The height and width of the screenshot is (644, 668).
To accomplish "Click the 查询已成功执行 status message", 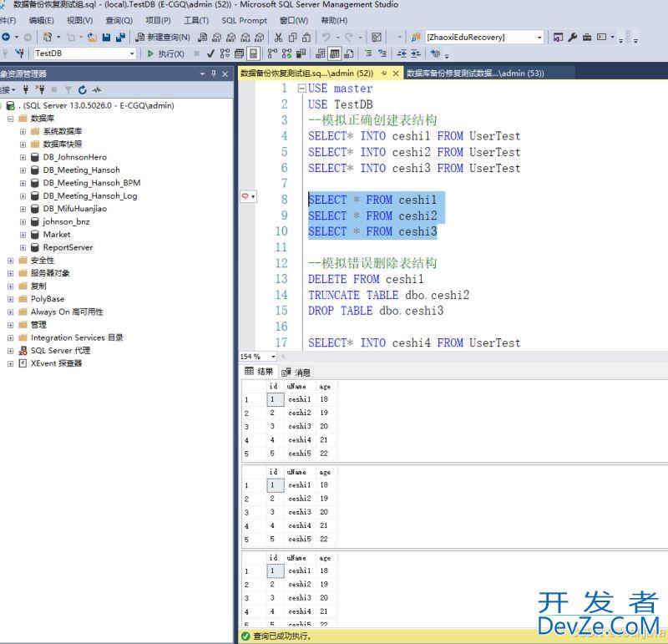I will (282, 636).
